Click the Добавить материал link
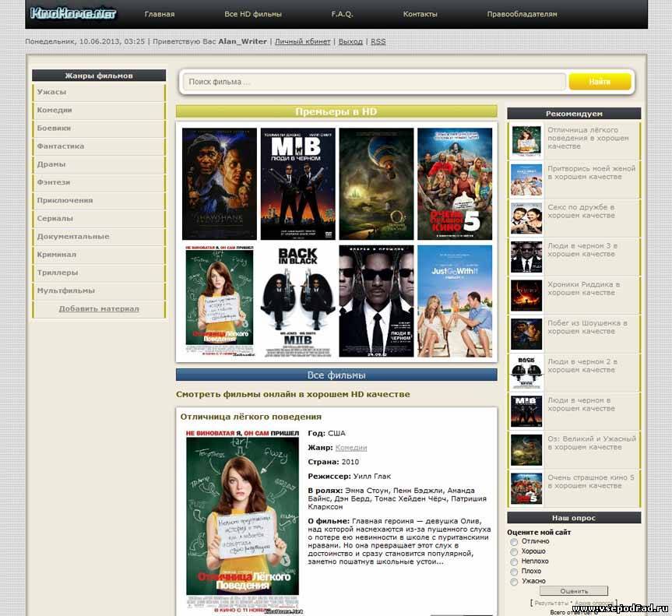This screenshot has width=672, height=616. 99,308
